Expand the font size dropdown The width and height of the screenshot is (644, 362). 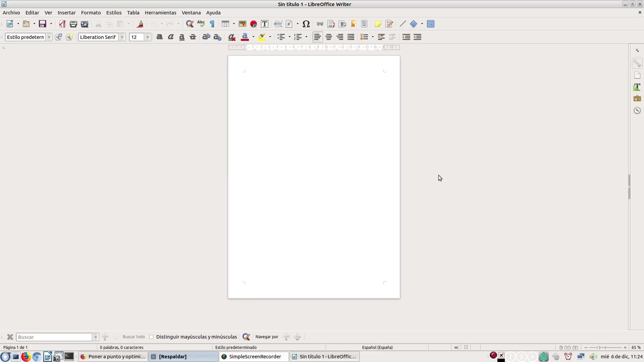pyautogui.click(x=148, y=37)
